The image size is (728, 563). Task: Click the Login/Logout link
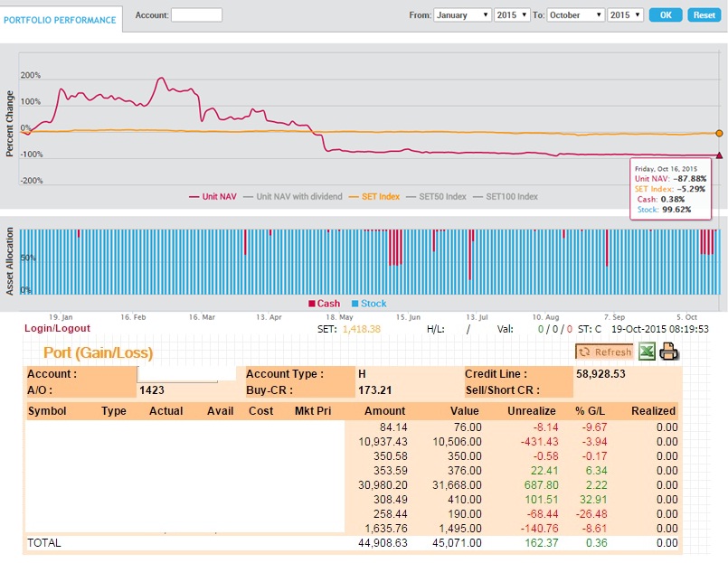click(x=58, y=329)
